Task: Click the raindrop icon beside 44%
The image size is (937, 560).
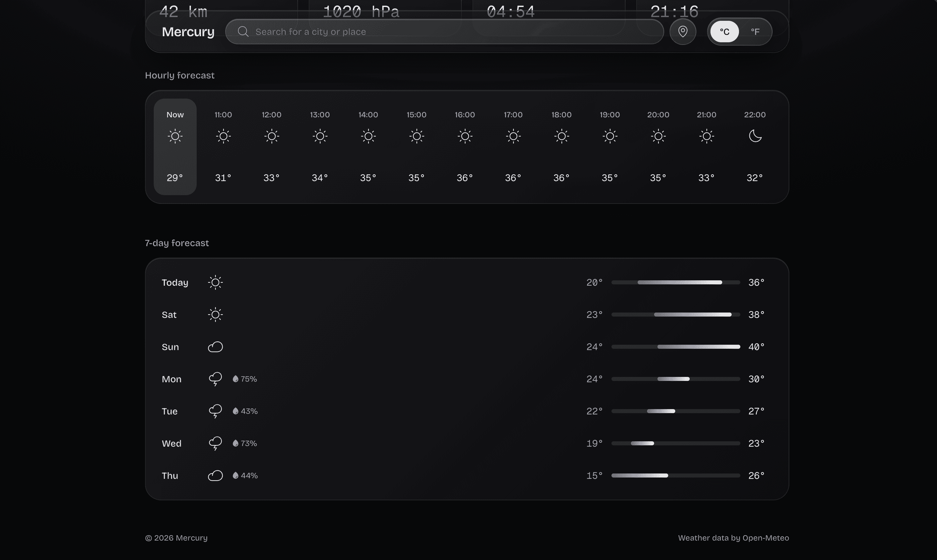Action: pyautogui.click(x=235, y=475)
